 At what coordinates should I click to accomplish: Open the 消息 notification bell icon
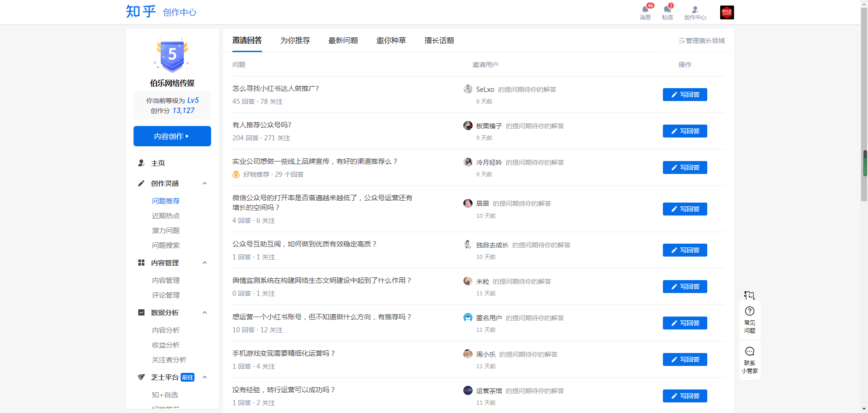coord(645,10)
